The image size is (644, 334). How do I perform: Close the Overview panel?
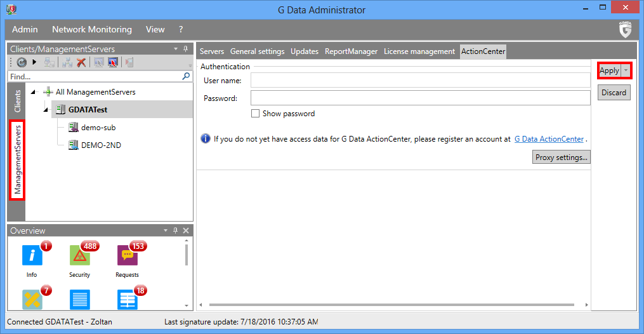tap(186, 230)
